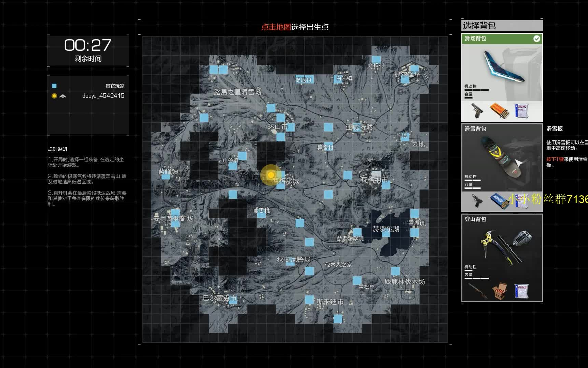The width and height of the screenshot is (588, 368).
Task: Click the yellow dot beside douyu_4542415
Action: 54,96
